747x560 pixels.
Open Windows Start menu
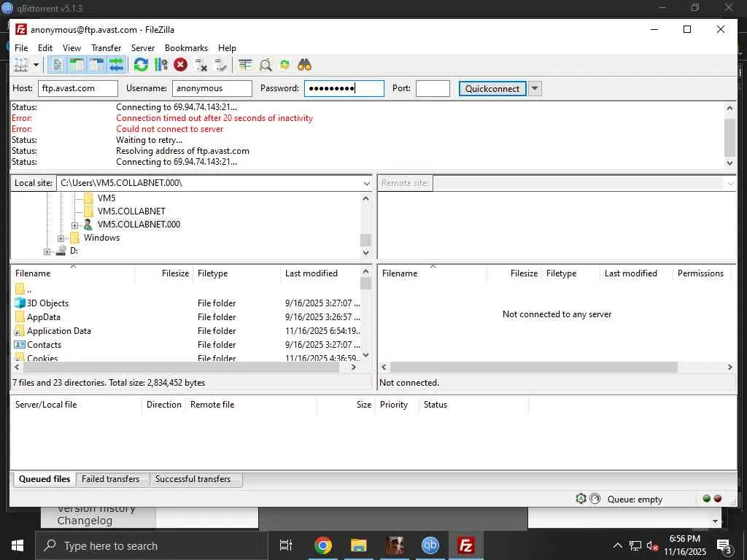point(18,545)
